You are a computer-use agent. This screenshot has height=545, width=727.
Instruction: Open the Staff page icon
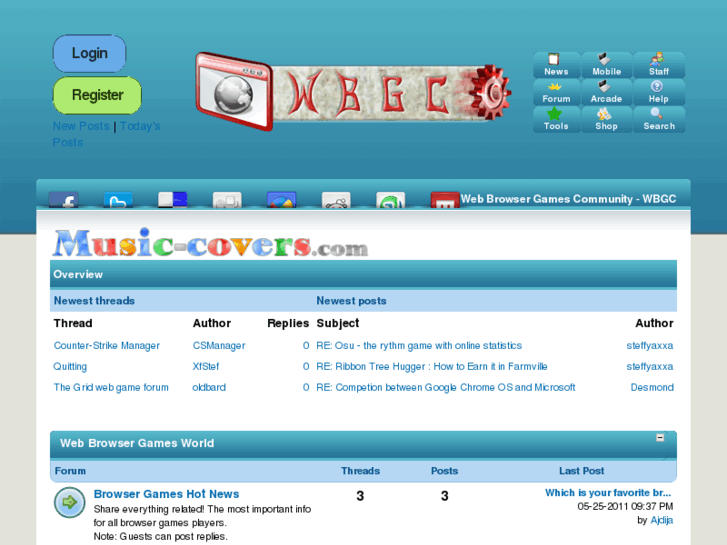659,65
